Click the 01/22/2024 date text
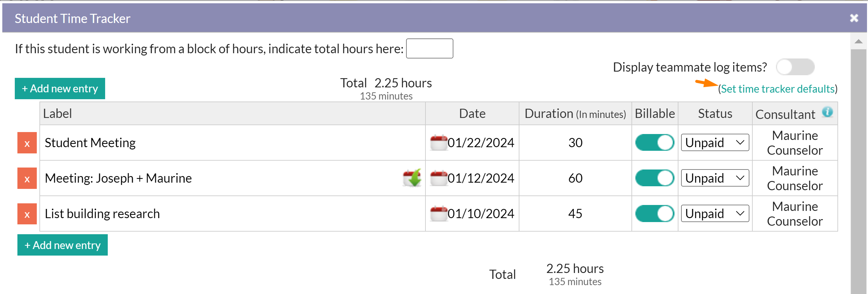Screen dimensions: 868x294 pos(481,143)
